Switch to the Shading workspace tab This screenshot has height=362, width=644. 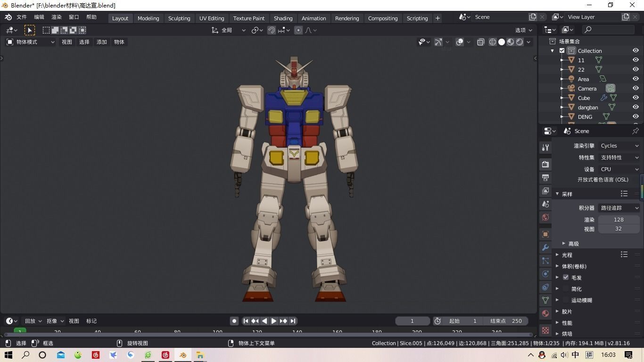[283, 18]
